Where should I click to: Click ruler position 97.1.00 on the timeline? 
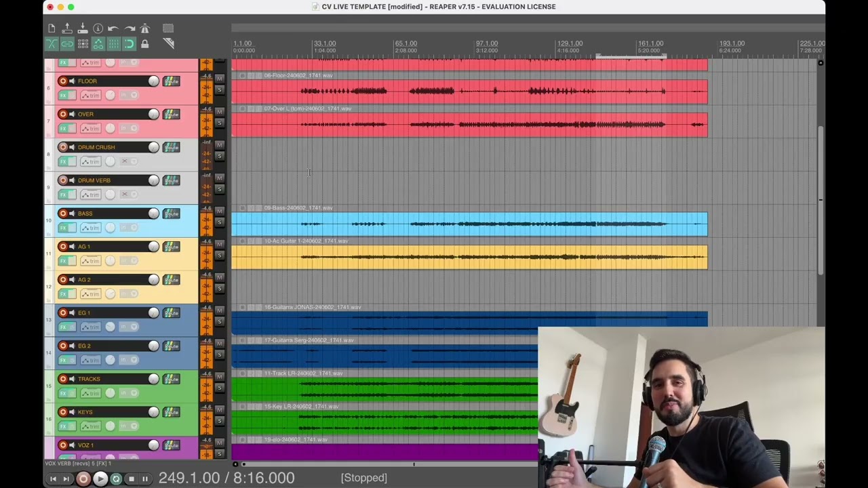tap(486, 43)
